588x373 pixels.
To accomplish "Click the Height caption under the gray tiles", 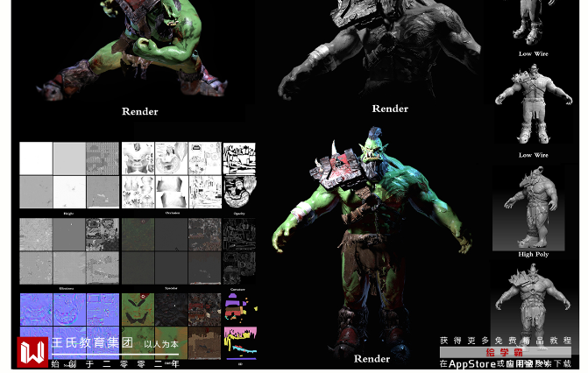I will tap(68, 214).
